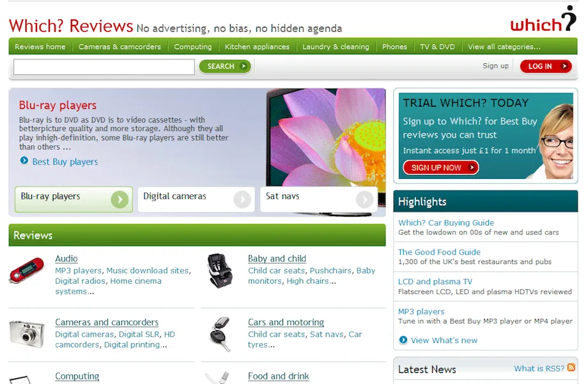Screen dimensions: 588x384
Task: Focus the search text field
Action: [104, 66]
